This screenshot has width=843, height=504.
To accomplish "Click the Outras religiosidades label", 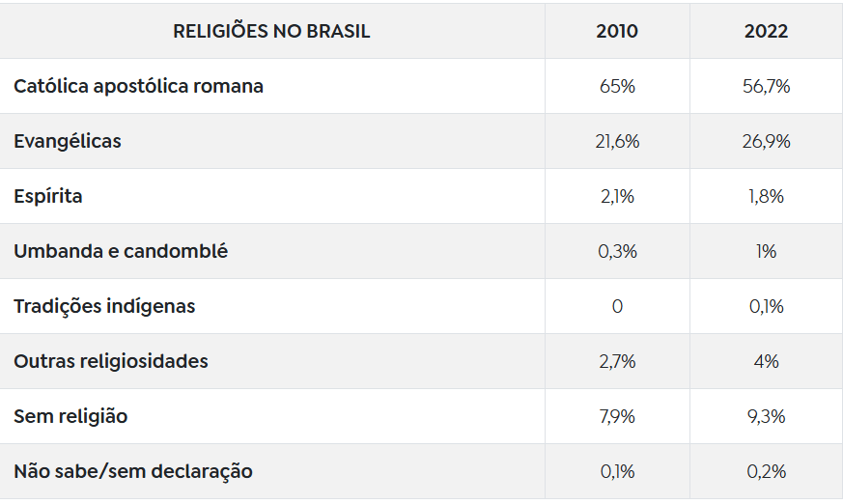I will [111, 361].
